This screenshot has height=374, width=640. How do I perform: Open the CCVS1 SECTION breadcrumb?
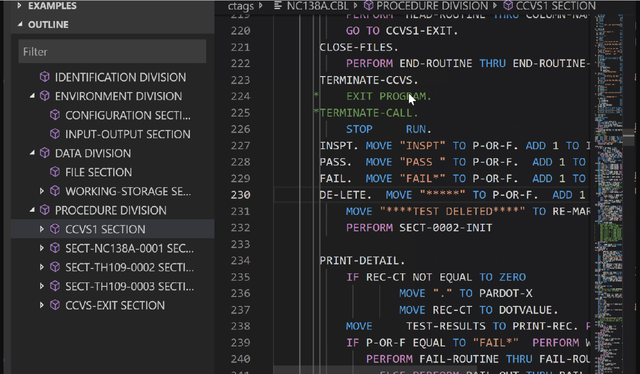(x=556, y=6)
